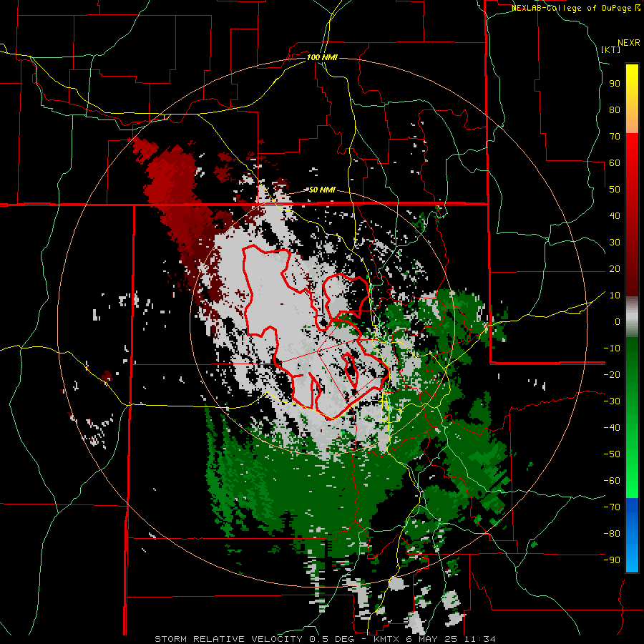644x644 pixels.
Task: Click the -80 value on velocity scale
Action: point(612,534)
